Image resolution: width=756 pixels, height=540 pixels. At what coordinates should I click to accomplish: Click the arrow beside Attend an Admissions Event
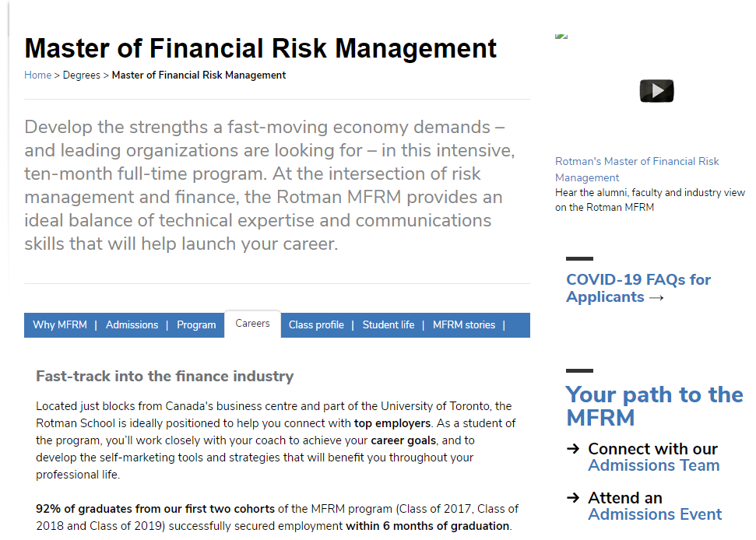click(x=573, y=497)
